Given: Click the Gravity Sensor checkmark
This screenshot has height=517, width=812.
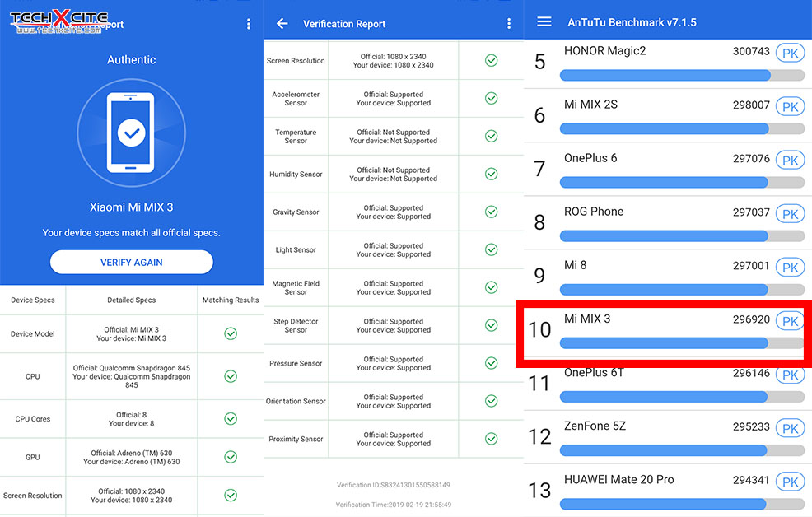Looking at the screenshot, I should pyautogui.click(x=491, y=212).
